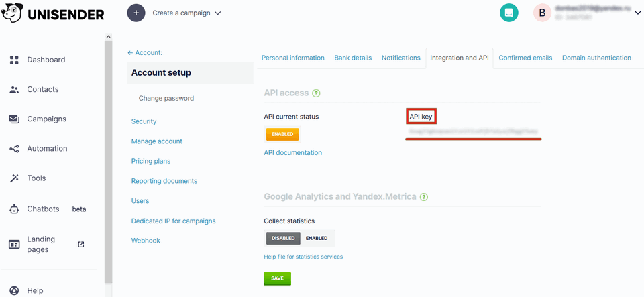
Task: Click the Campaigns envelope icon
Action: [14, 119]
